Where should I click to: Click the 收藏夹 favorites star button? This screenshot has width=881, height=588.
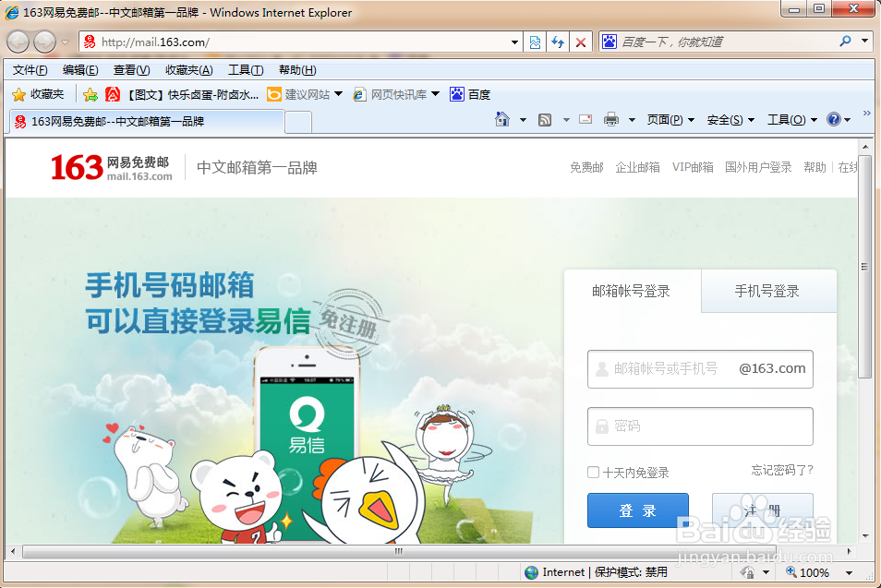coord(38,94)
